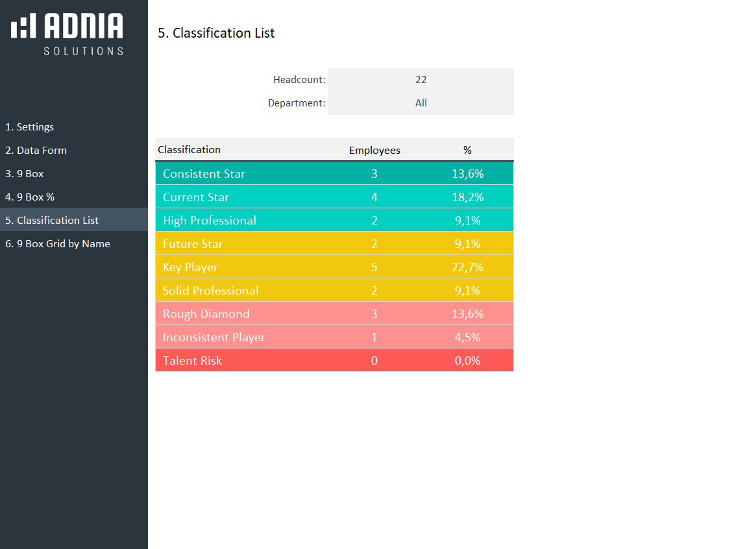Select the Key Player employee count
The image size is (756, 549).
(374, 267)
